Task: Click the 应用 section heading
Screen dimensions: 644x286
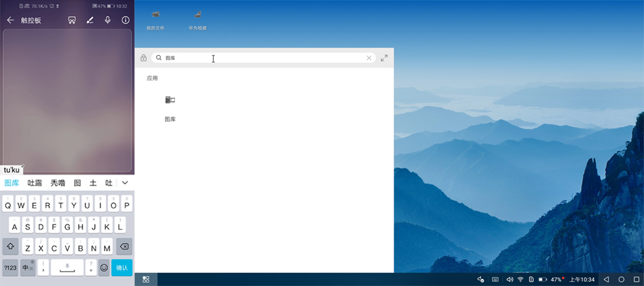Action: [x=152, y=78]
